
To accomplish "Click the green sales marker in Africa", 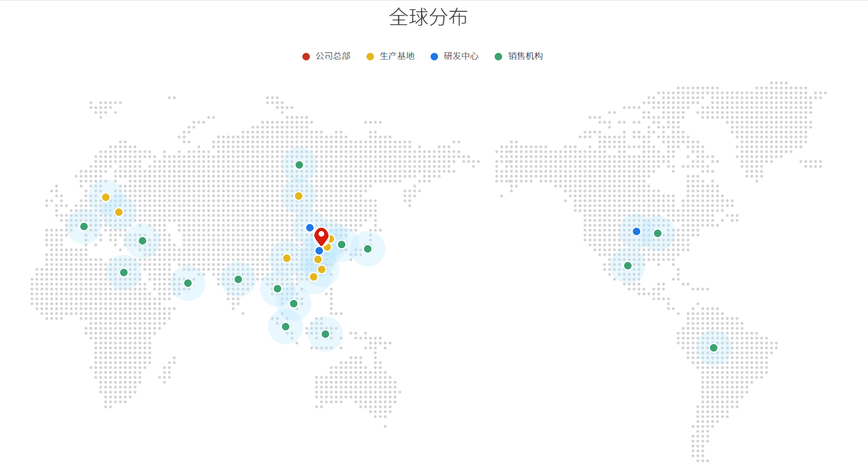I will point(124,273).
